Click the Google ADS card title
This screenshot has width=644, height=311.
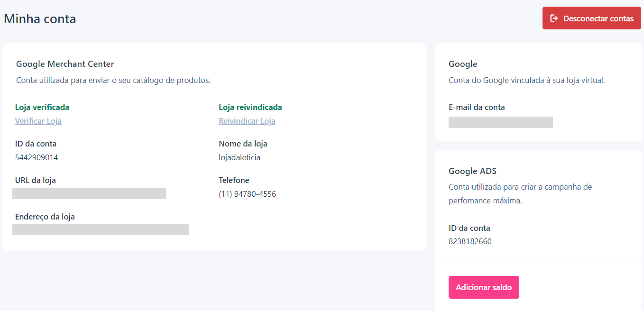pyautogui.click(x=473, y=171)
